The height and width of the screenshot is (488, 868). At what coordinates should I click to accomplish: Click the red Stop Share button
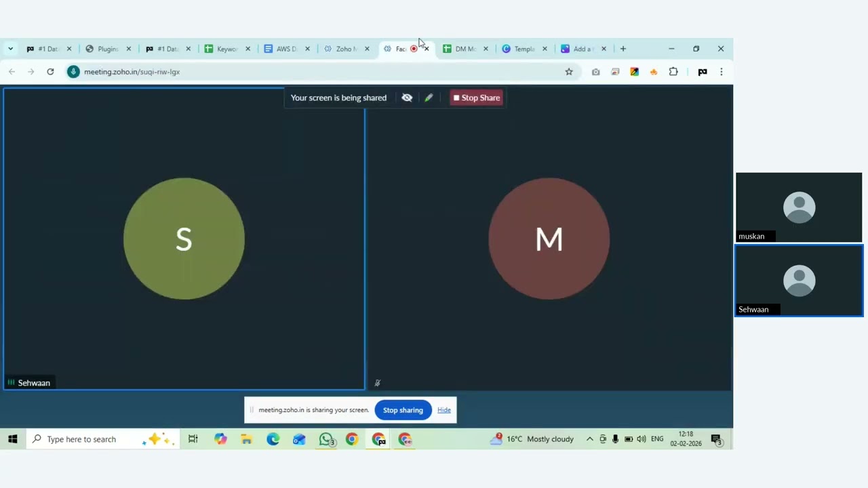(476, 98)
